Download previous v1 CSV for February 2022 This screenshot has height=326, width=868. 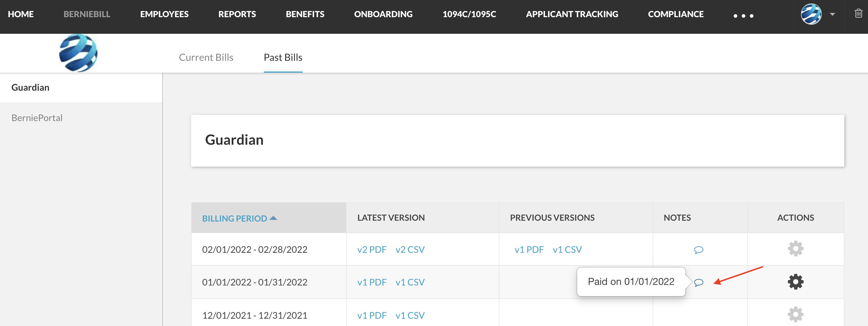567,250
